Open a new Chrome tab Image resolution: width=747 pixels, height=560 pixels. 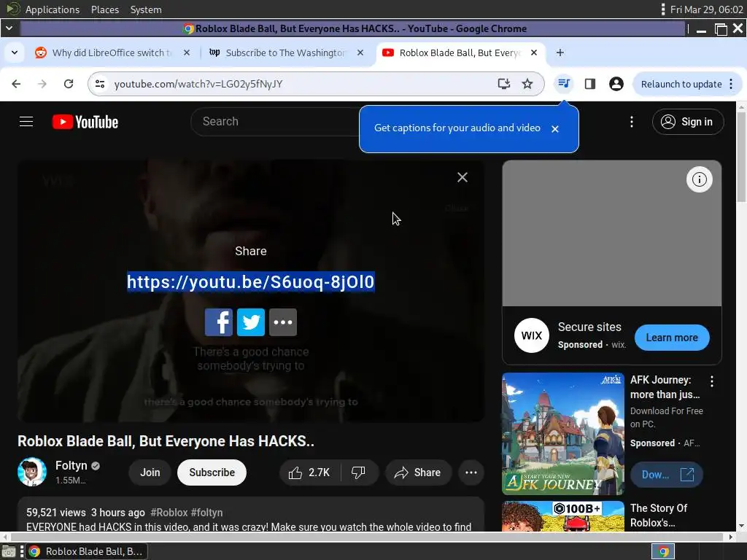pyautogui.click(x=560, y=52)
